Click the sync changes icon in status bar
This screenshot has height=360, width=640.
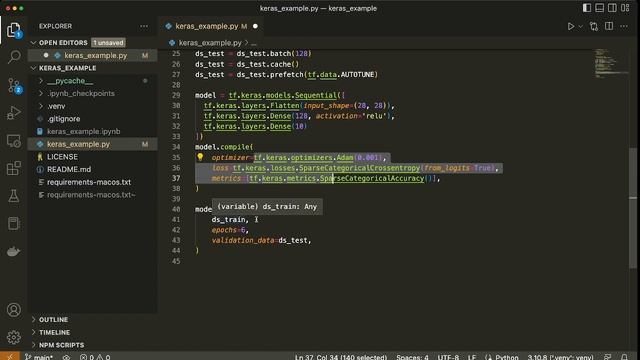pos(66,357)
